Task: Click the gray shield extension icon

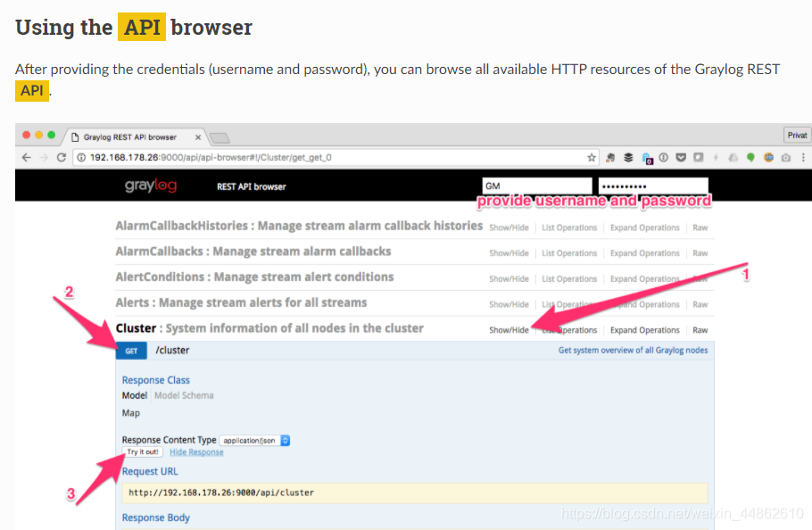Action: click(x=699, y=157)
